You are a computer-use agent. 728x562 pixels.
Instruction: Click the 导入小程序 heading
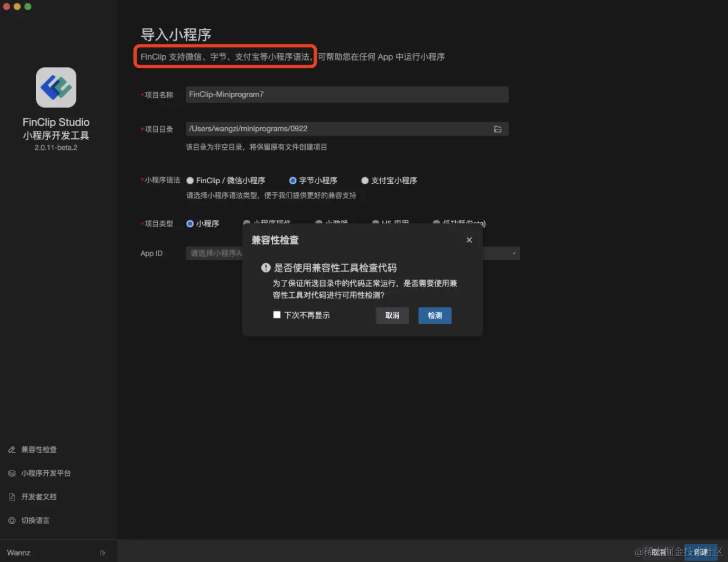(176, 34)
